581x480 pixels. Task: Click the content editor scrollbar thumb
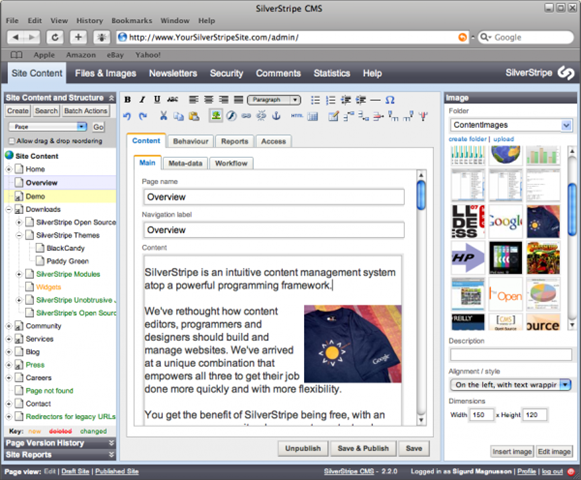click(x=421, y=195)
